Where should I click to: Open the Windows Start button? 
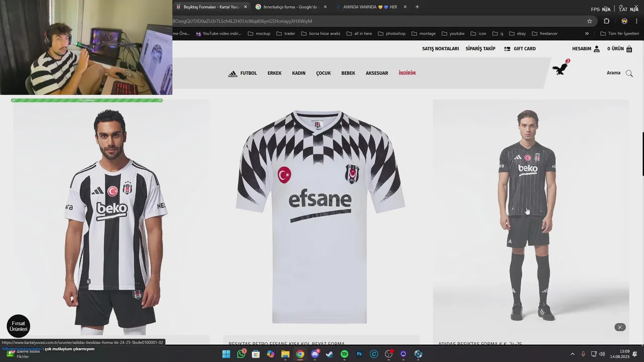226,354
